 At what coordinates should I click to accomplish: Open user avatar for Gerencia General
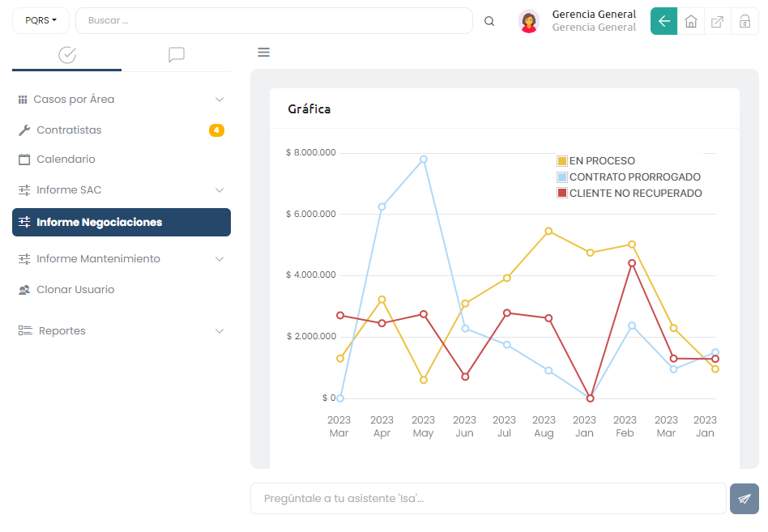pyautogui.click(x=529, y=21)
